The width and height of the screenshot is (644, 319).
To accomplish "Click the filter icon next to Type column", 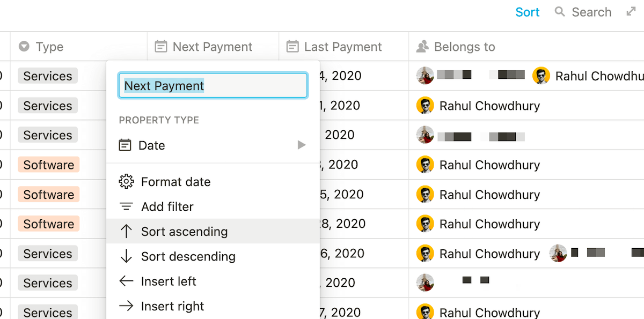I will (x=24, y=47).
